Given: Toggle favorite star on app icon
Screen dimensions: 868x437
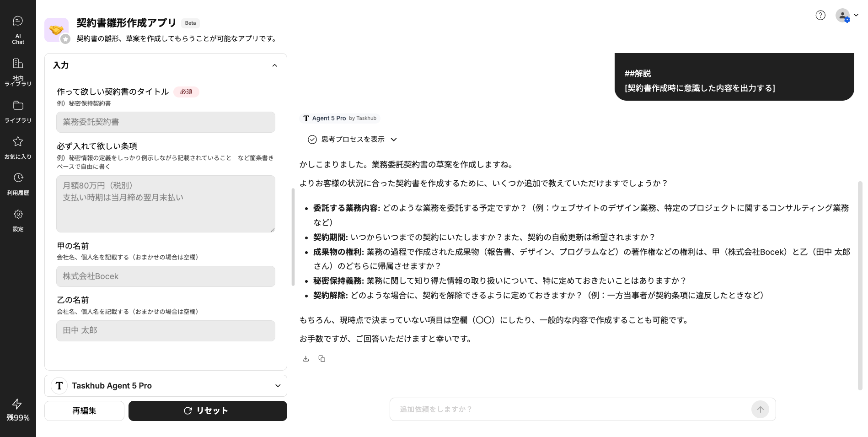Looking at the screenshot, I should click(x=65, y=39).
